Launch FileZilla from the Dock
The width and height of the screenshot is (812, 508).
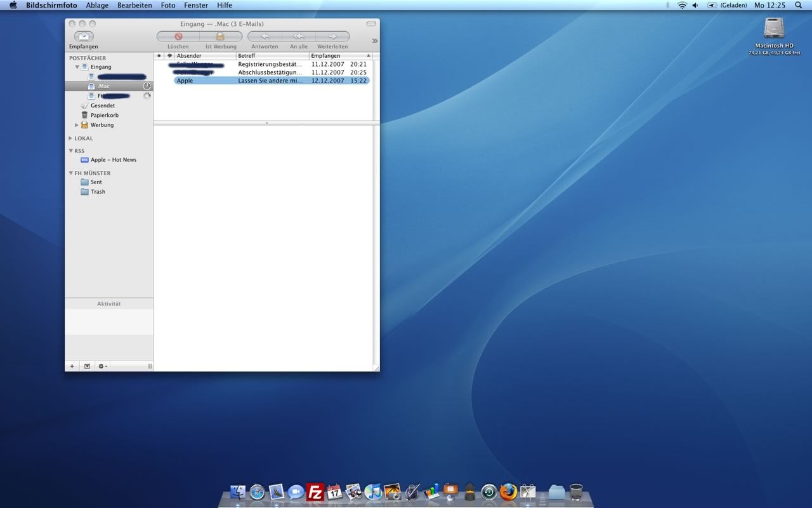click(315, 491)
